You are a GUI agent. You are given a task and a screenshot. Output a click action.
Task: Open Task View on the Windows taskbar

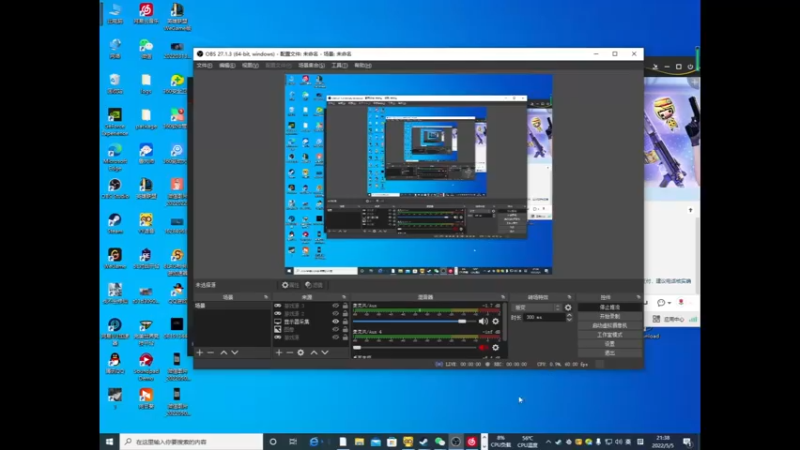pos(293,442)
